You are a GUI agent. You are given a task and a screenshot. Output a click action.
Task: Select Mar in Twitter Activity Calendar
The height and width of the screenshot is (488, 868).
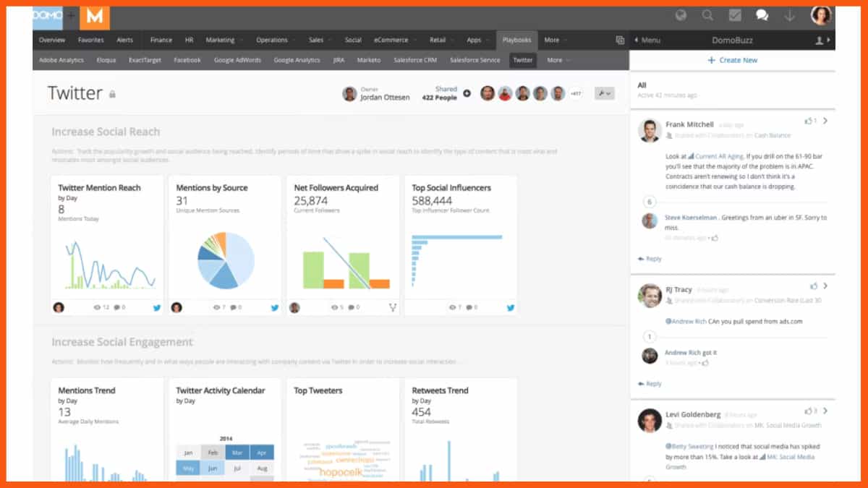pos(238,453)
